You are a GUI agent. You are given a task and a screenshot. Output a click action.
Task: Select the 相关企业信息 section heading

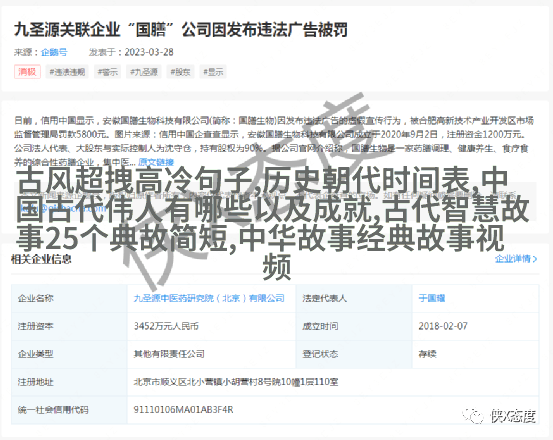click(41, 259)
